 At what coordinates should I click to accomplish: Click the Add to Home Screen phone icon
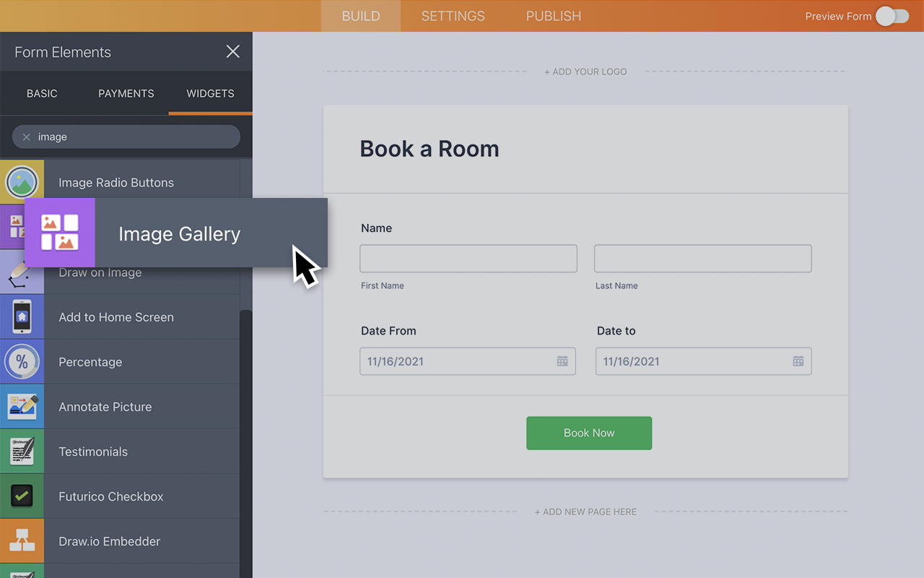(22, 317)
